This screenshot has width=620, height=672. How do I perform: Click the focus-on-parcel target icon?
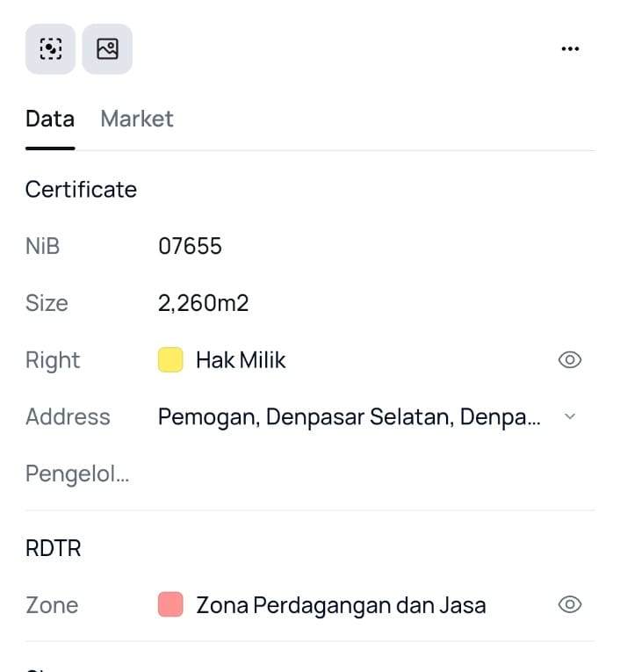(50, 49)
